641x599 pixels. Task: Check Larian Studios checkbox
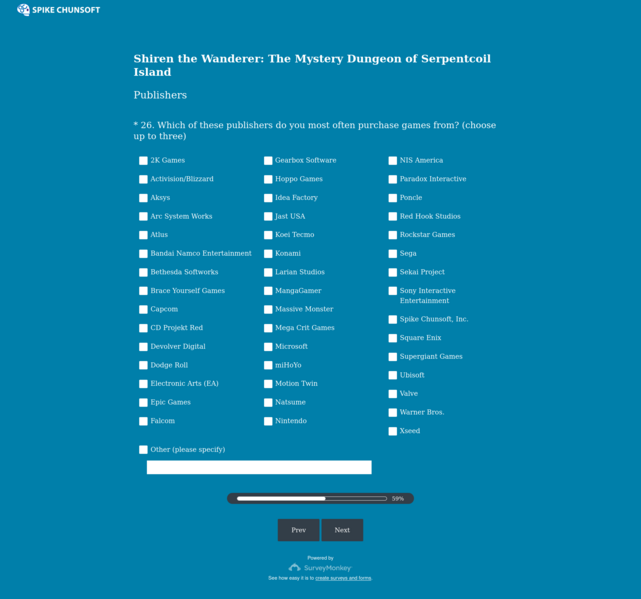click(268, 272)
